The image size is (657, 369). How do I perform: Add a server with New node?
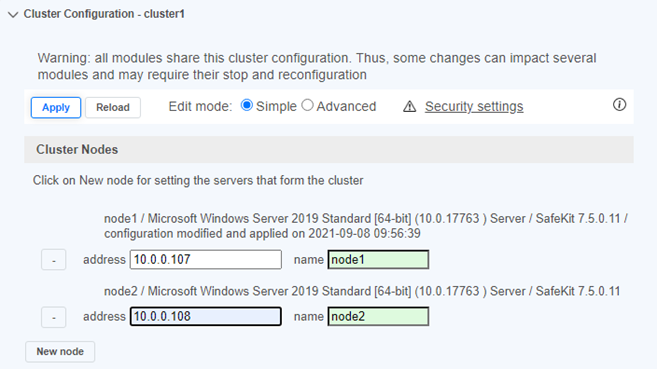pos(60,351)
